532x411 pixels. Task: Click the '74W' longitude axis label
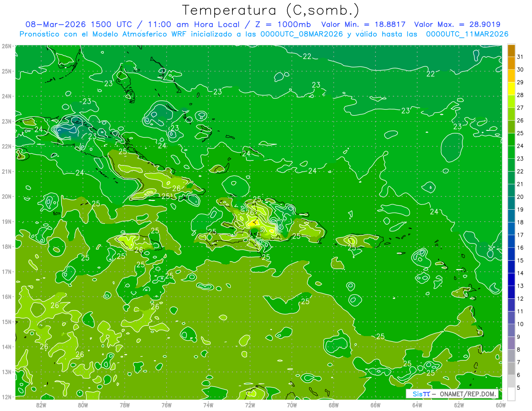click(208, 405)
